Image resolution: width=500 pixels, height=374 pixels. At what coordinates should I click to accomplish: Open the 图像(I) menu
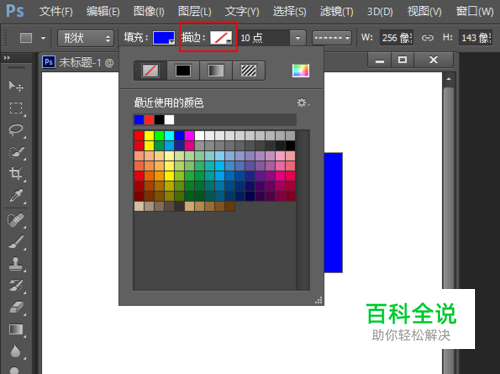click(149, 12)
